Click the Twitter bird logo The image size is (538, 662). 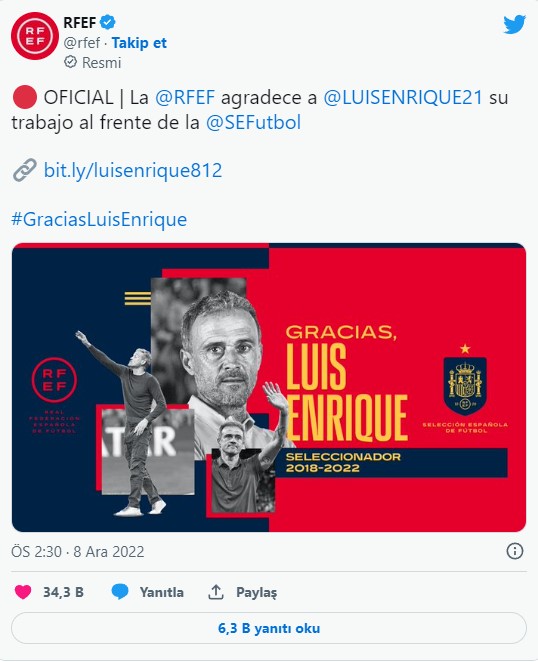(x=514, y=24)
